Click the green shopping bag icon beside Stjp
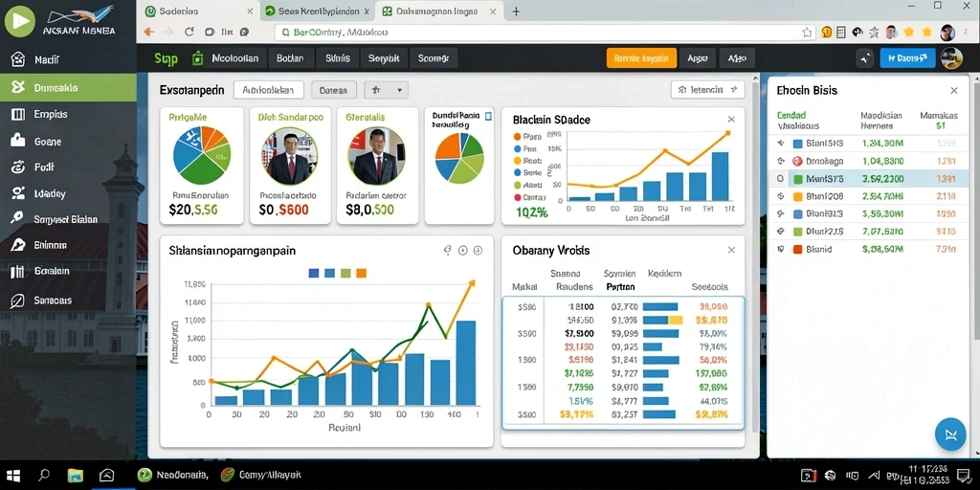Viewport: 980px width, 490px height. pos(197,58)
